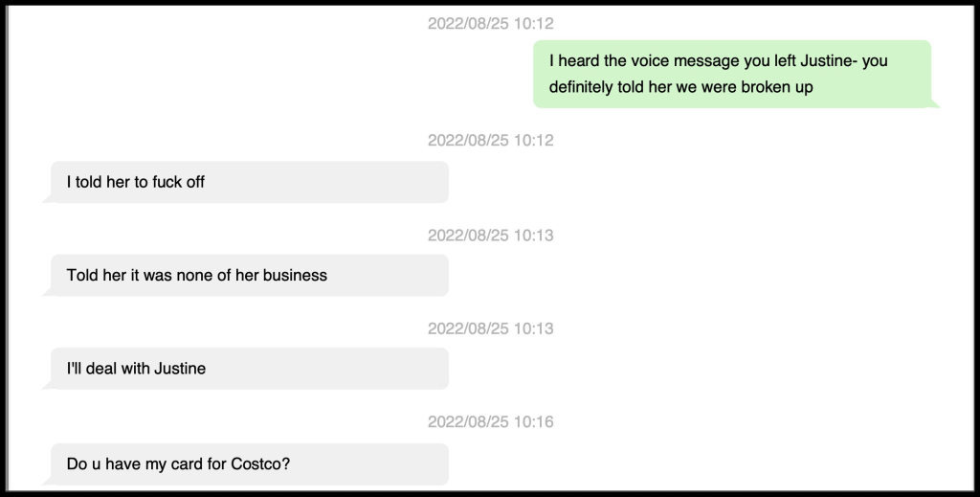Click the "Told her it was none of her business" bubble
Viewport: 980px width, 497px height.
point(249,276)
